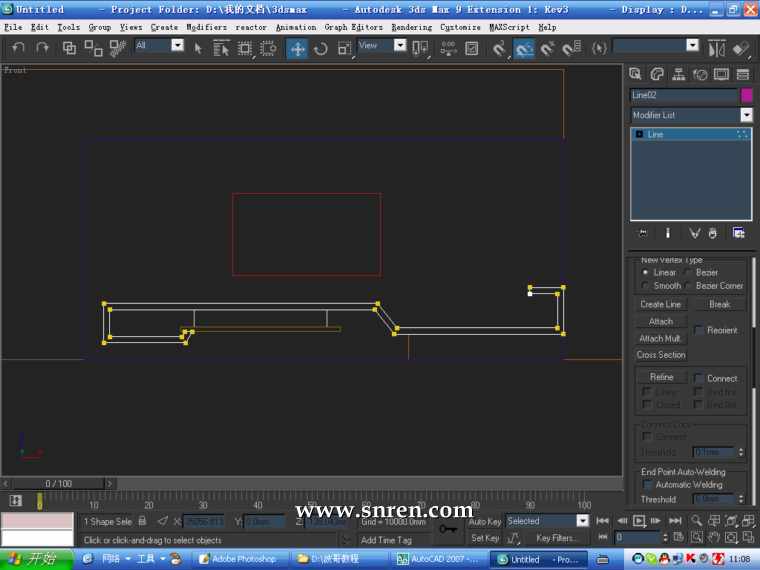Click the magenta object color swatch

click(747, 95)
